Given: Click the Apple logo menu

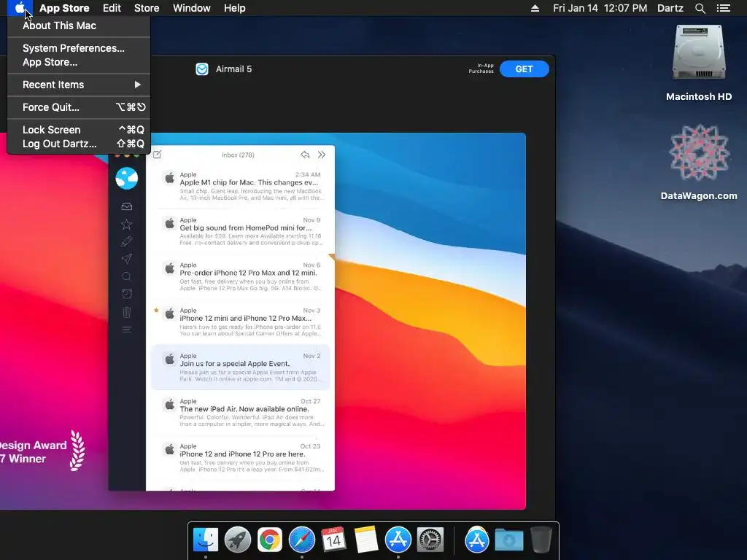Looking at the screenshot, I should pos(20,8).
